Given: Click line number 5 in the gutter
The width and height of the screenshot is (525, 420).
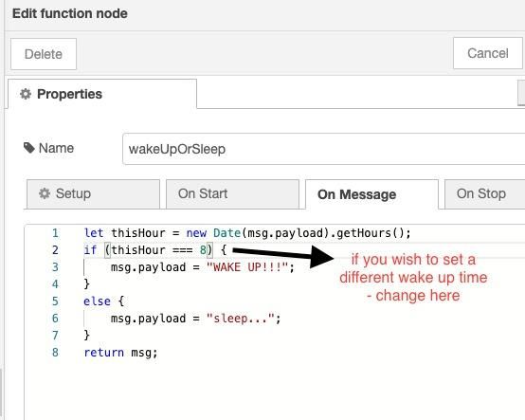Looking at the screenshot, I should click(55, 301).
